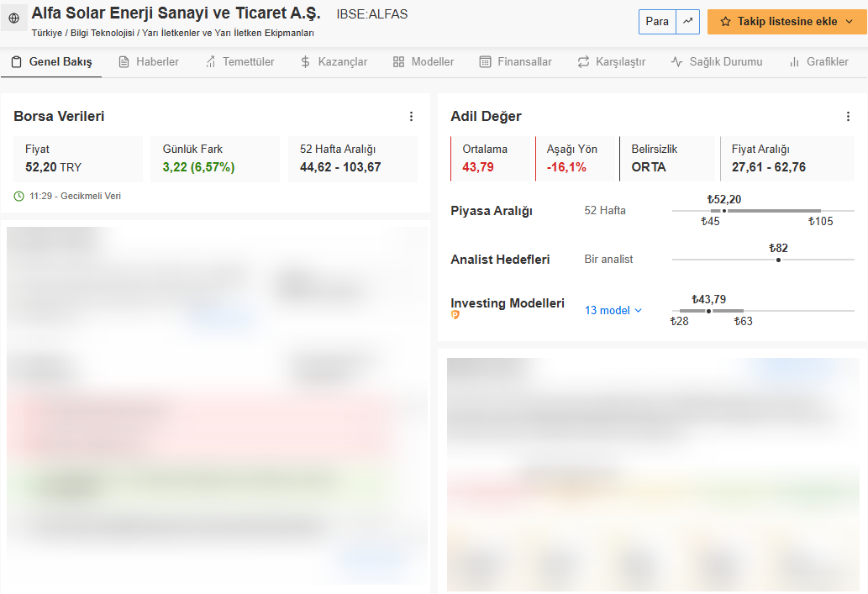
Task: View the Sağlık Durumu tab
Action: coord(716,62)
